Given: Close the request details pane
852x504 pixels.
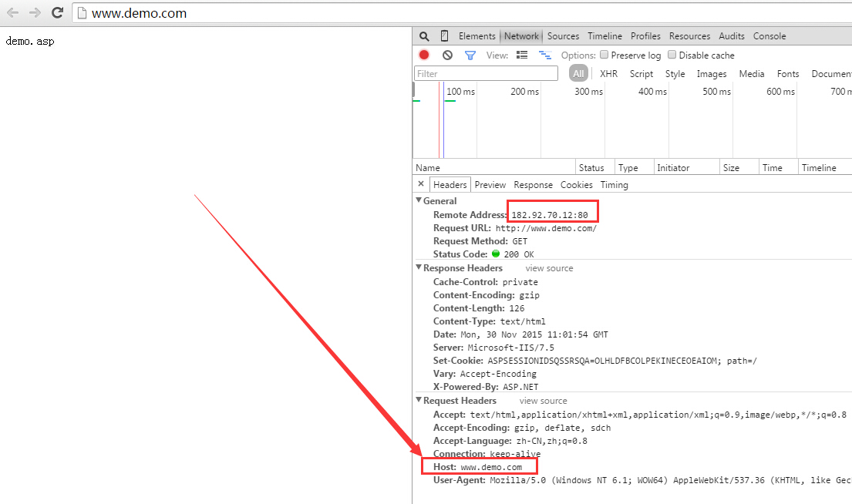Looking at the screenshot, I should [x=421, y=184].
